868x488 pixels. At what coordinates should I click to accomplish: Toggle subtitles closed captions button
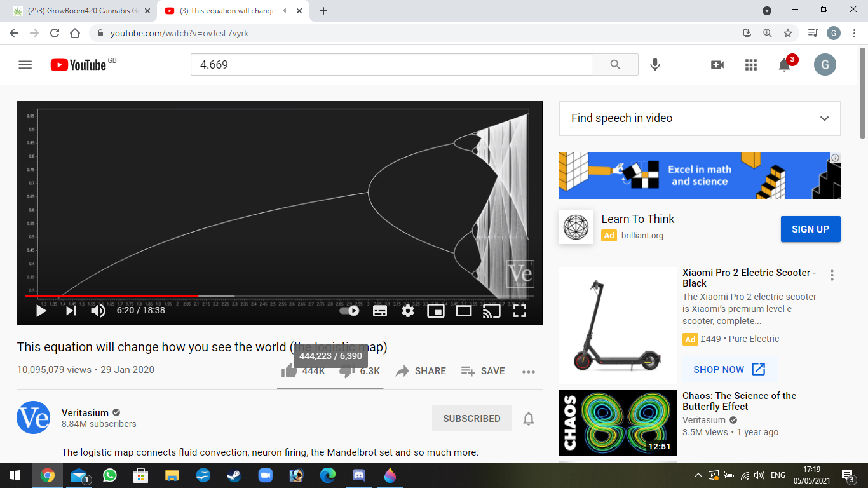tap(380, 311)
